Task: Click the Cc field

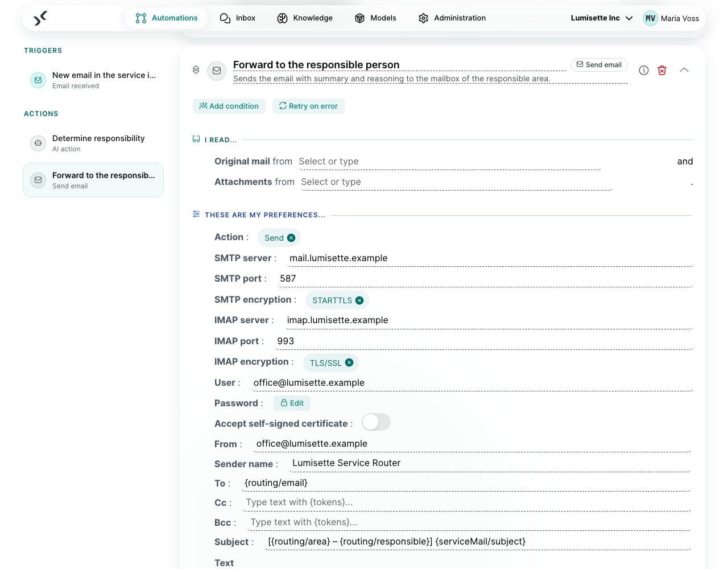Action: click(x=466, y=502)
